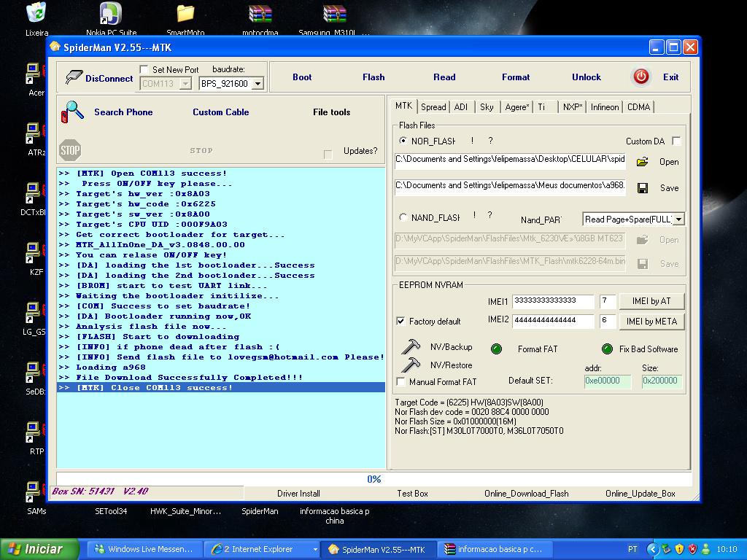Enable the Manual Format FAT checkbox
Screen dimensions: 747x560
[x=400, y=381]
